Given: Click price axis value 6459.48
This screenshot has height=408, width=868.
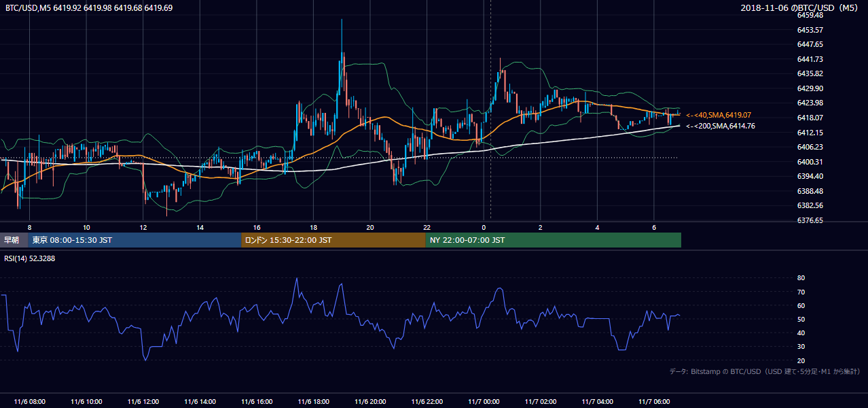Looking at the screenshot, I should point(810,15).
